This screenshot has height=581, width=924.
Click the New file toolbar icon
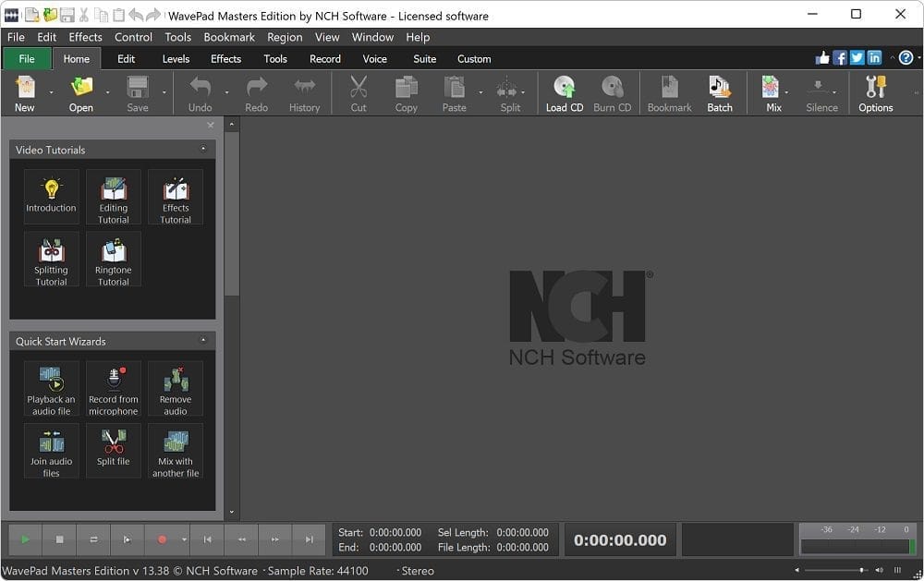(x=25, y=93)
